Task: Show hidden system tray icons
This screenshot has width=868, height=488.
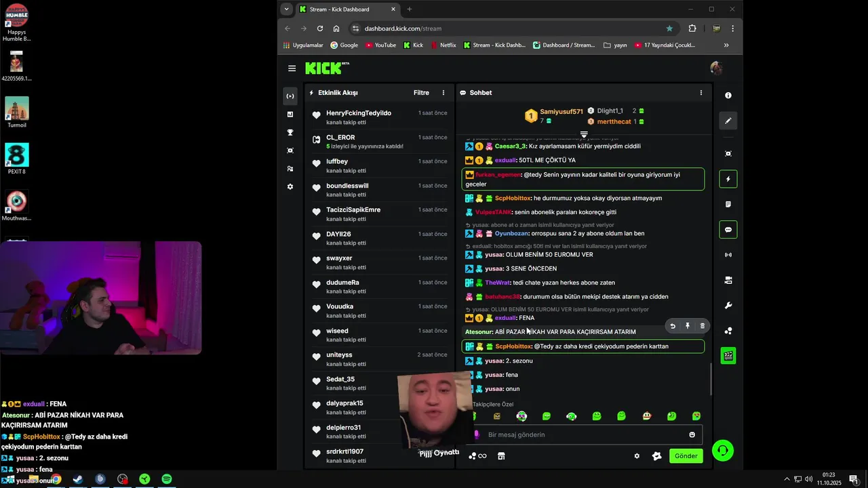Action: click(x=787, y=479)
